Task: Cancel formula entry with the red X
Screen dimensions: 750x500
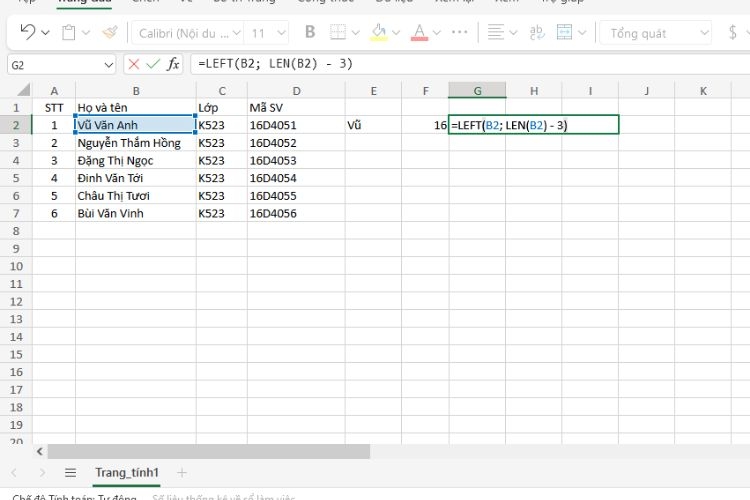Action: coord(133,64)
